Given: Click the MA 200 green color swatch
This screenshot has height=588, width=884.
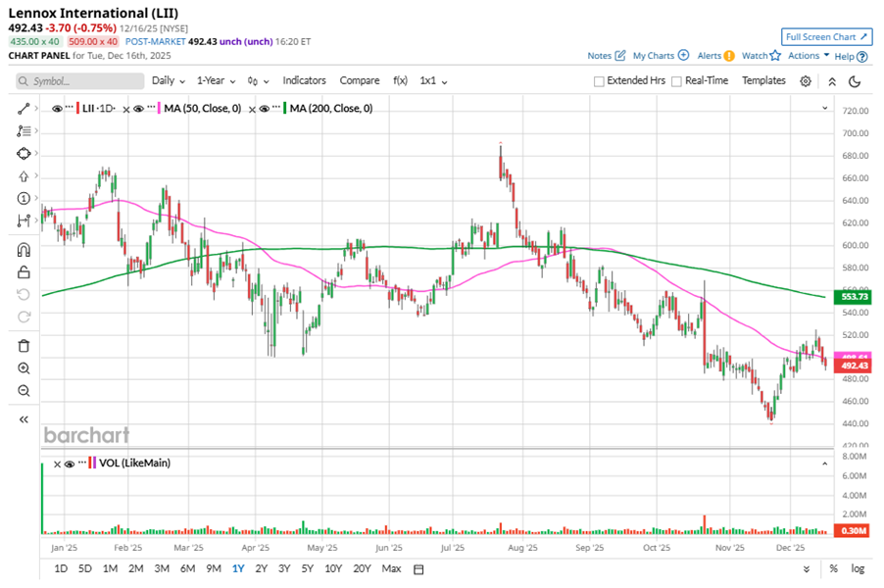Looking at the screenshot, I should point(285,108).
